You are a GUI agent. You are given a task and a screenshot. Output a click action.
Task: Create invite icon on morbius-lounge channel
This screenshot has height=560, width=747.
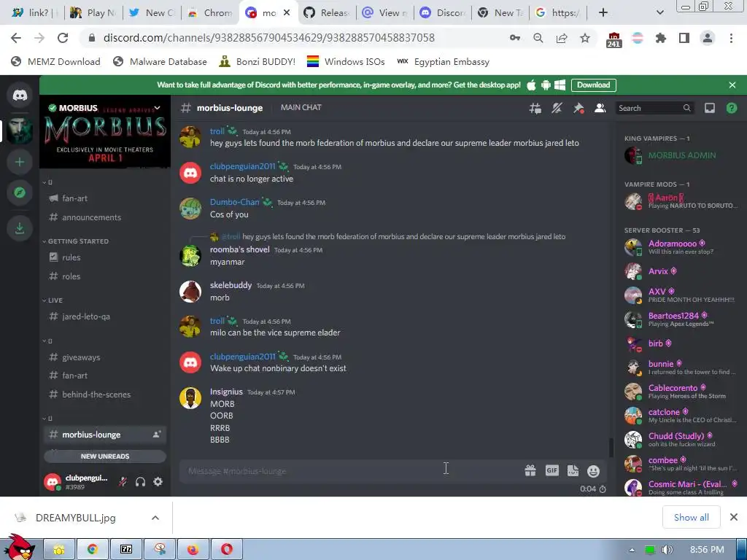pyautogui.click(x=156, y=435)
